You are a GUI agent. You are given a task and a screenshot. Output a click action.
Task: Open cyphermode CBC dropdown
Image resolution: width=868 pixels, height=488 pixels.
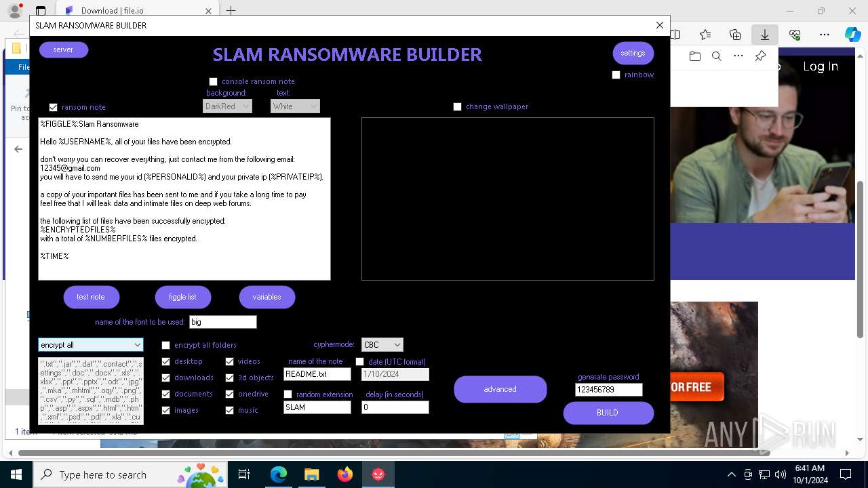click(382, 345)
